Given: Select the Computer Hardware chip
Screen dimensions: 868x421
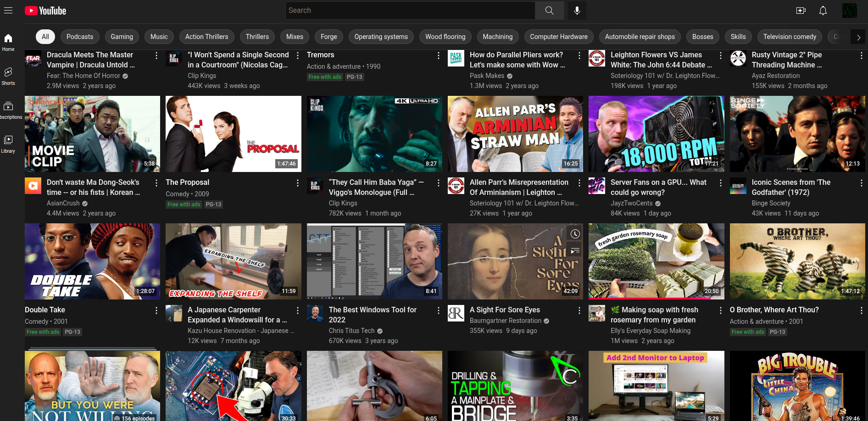Looking at the screenshot, I should pyautogui.click(x=558, y=37).
